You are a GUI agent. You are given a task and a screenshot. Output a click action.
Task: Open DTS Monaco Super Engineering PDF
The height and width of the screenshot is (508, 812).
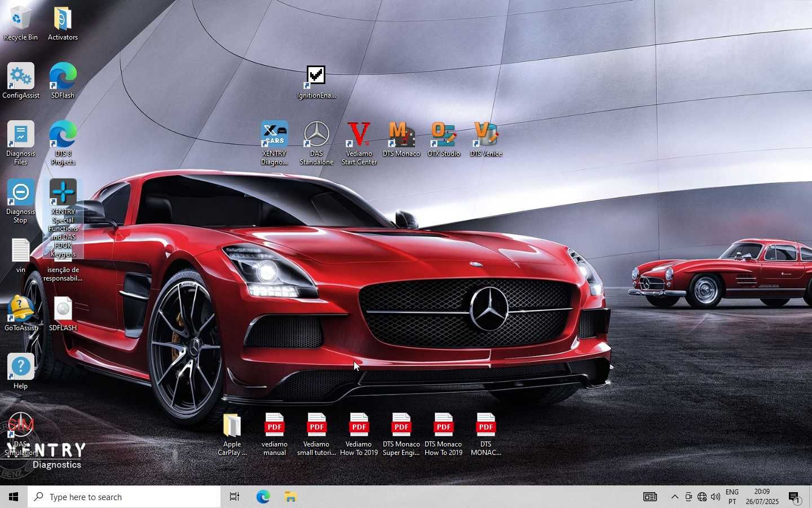pyautogui.click(x=401, y=435)
